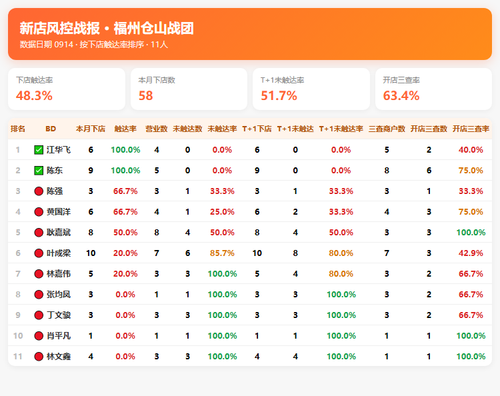Click the green check icon beside 江华飞
The width and height of the screenshot is (500, 396).
click(x=39, y=150)
